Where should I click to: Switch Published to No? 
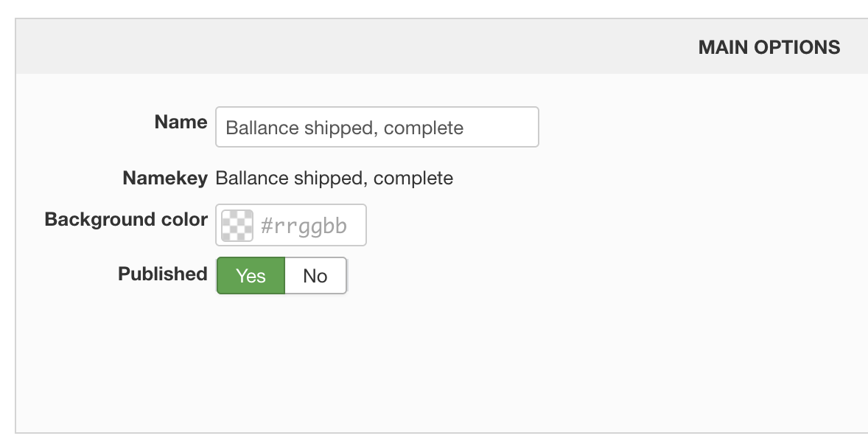pos(315,276)
